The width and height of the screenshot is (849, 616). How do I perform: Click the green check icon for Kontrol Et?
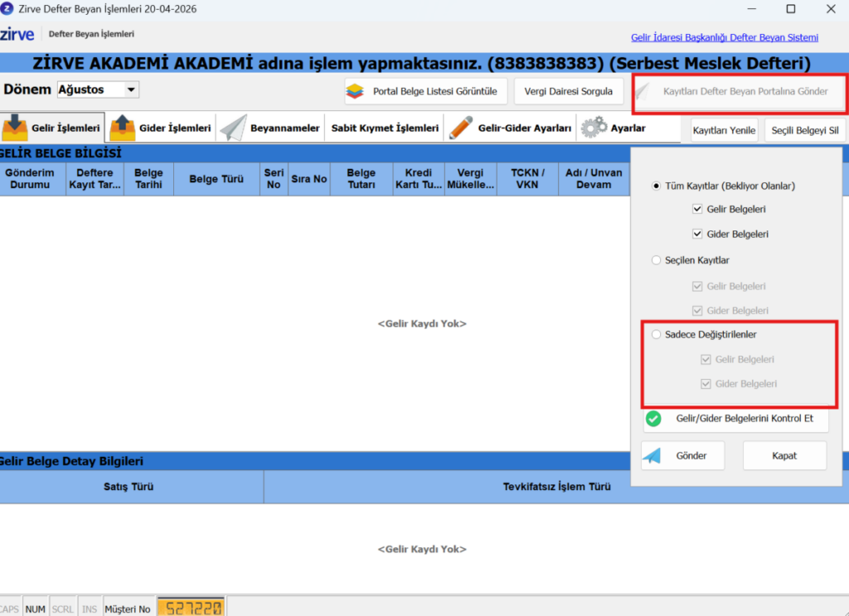coord(653,419)
